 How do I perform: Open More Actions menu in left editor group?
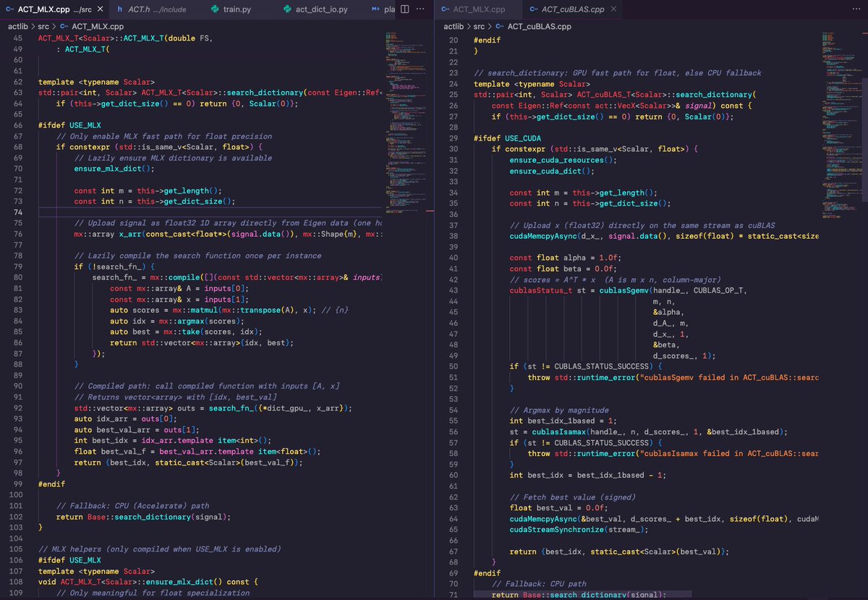[420, 9]
